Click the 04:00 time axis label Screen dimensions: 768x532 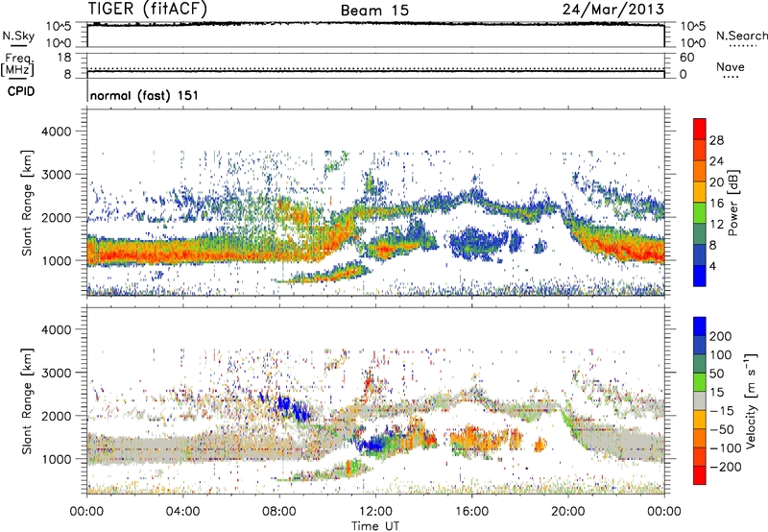pos(182,512)
